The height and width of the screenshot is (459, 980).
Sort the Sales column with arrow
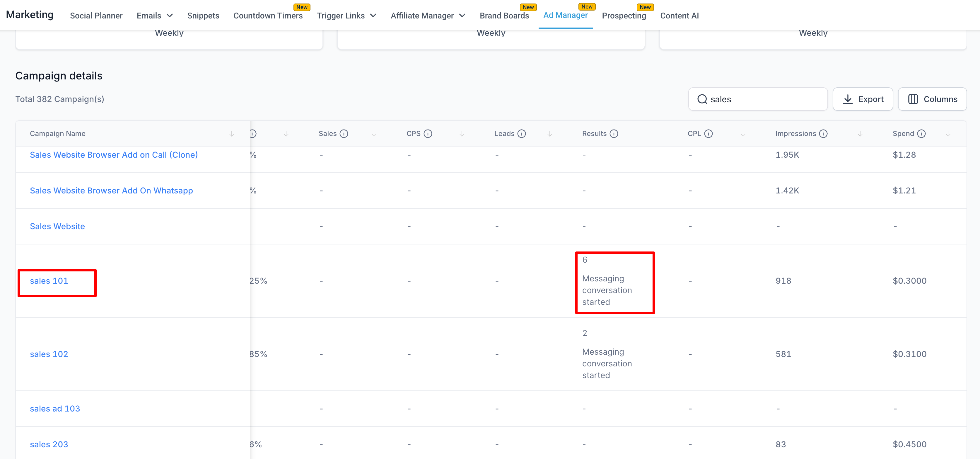[374, 134]
